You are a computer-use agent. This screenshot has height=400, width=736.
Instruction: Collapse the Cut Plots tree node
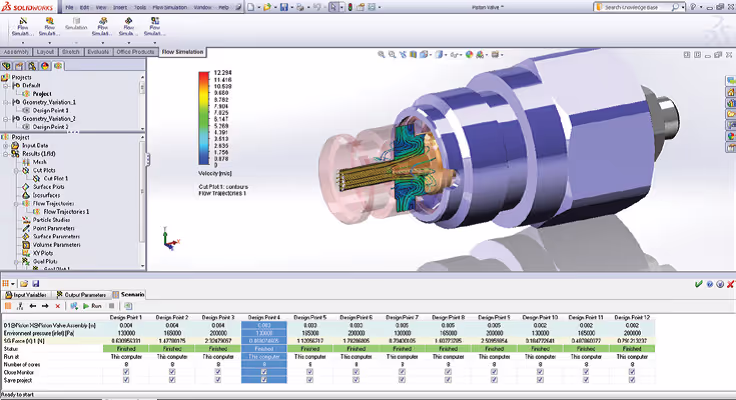(x=16, y=170)
